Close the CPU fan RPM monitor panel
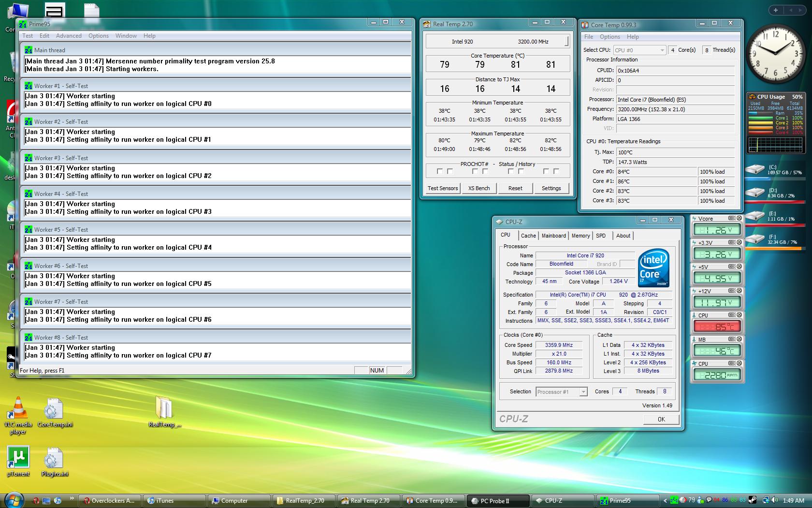812x508 pixels. pyautogui.click(x=739, y=363)
